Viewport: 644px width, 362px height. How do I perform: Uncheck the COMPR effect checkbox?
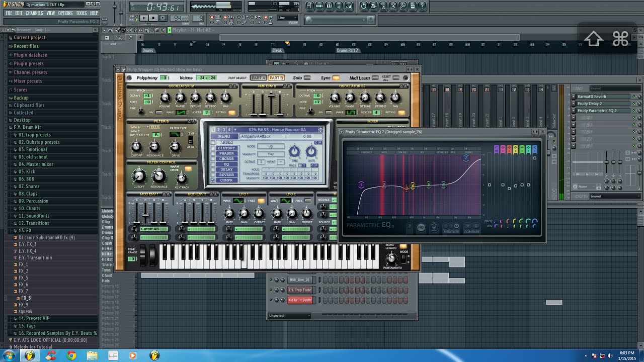click(213, 180)
